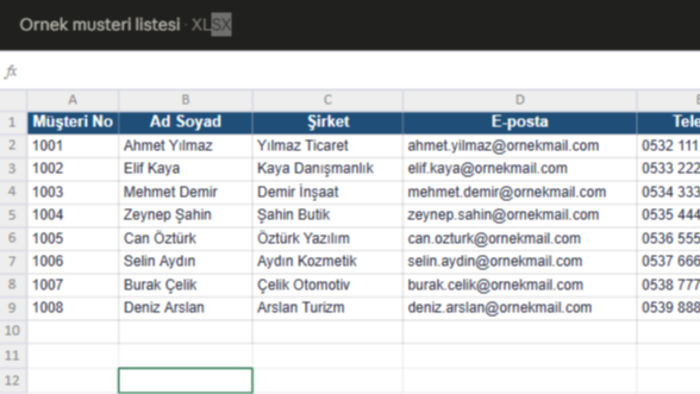
Task: Click the 'Ornek musteri listesi' file title
Action: (x=100, y=25)
